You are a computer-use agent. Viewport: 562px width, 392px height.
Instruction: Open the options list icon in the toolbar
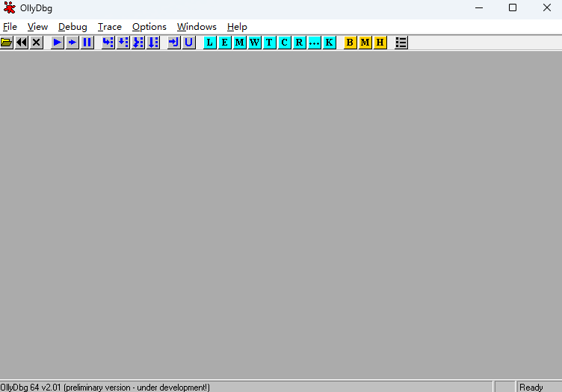click(401, 43)
